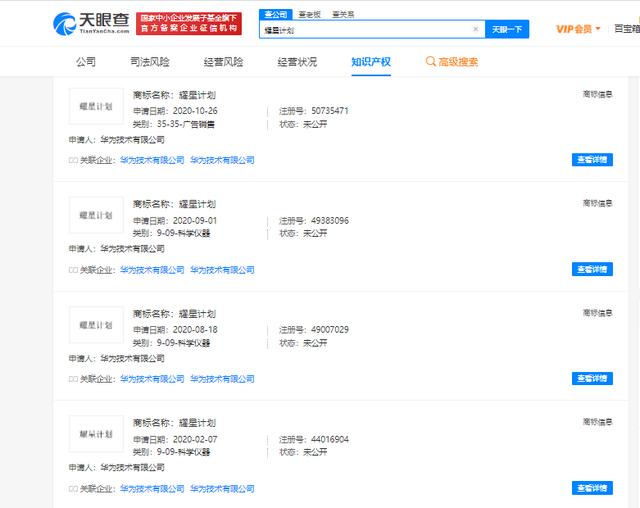Image resolution: width=640 pixels, height=508 pixels.
Task: Open second 华为技术有限公司 link in 2020-02-07 card
Action: click(222, 488)
